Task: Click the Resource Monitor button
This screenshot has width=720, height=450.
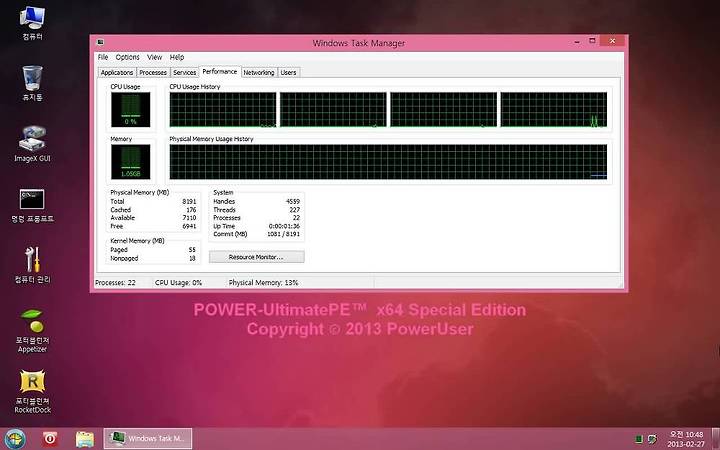Action: coord(256,257)
